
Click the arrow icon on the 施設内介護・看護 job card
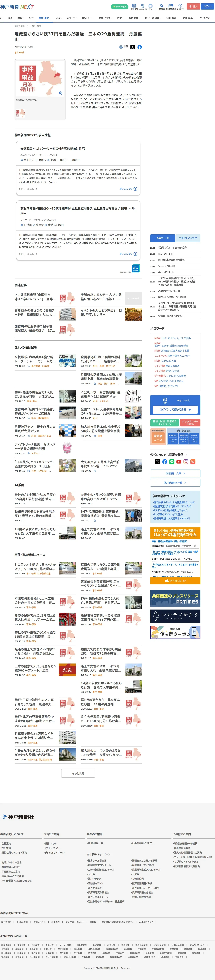pos(136,254)
